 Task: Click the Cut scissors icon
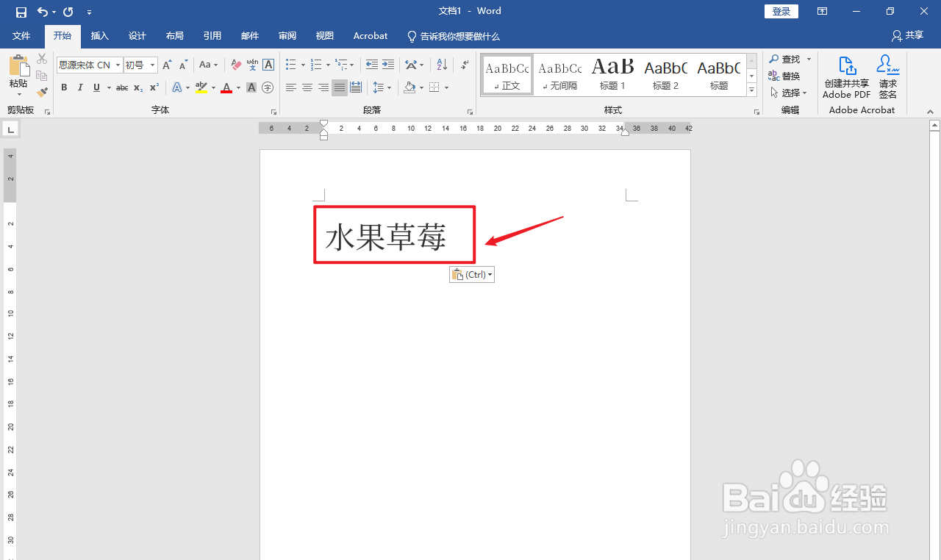click(42, 59)
